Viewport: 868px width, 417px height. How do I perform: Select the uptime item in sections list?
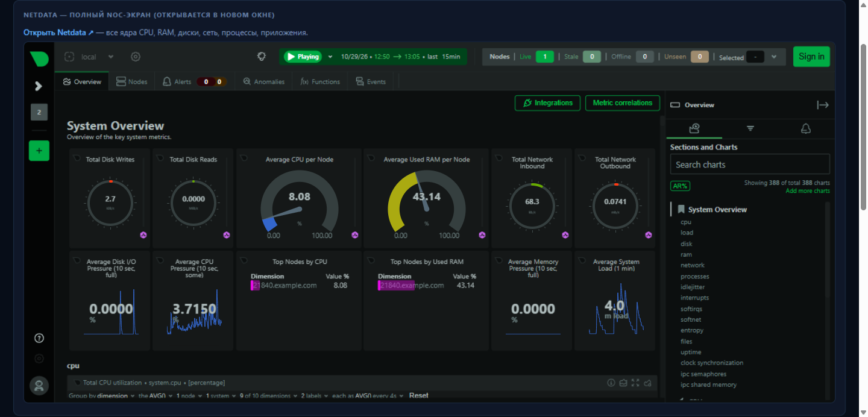click(691, 352)
